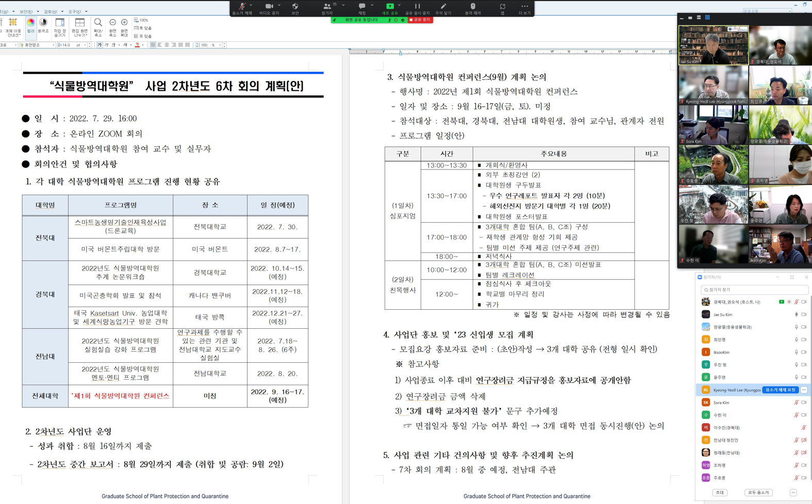Pause the screen share
Viewport: 812px width, 504px height.
click(x=417, y=8)
